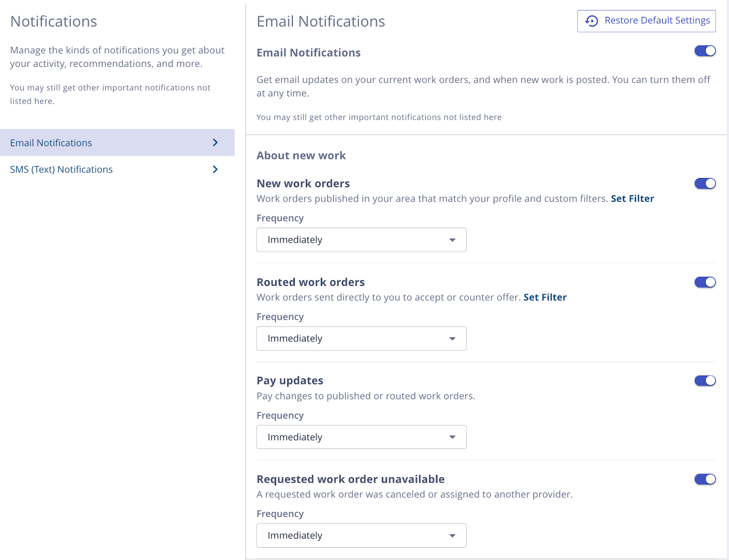Click the Notifications heading
This screenshot has height=560, width=729.
[x=53, y=21]
